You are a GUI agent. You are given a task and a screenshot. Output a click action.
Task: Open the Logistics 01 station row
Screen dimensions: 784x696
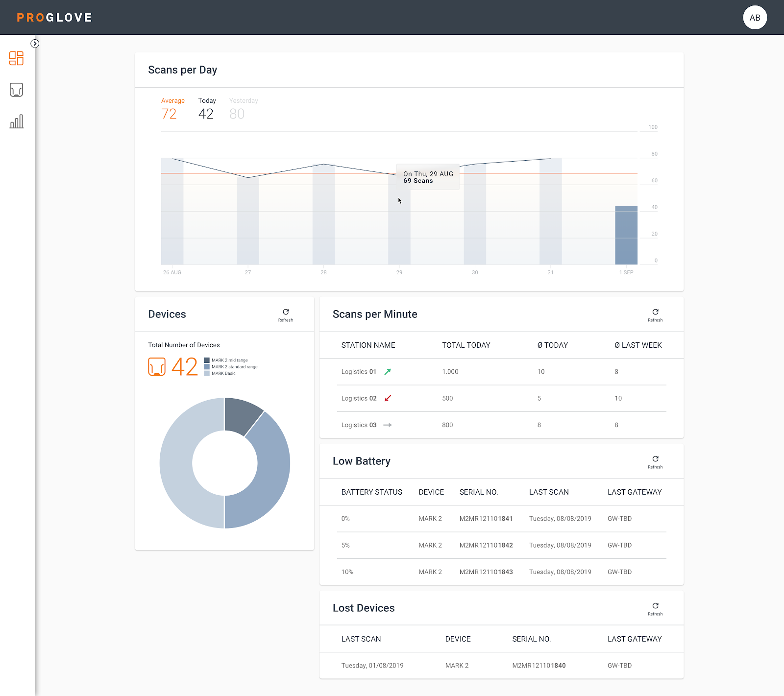pyautogui.click(x=359, y=372)
